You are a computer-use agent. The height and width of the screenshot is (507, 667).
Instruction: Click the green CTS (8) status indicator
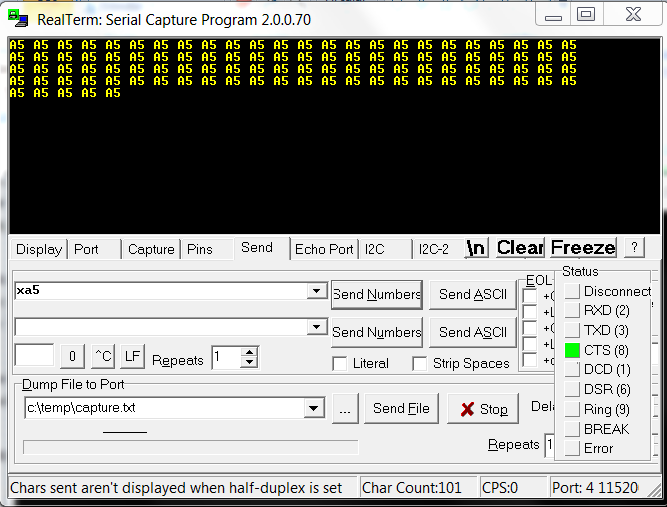point(572,350)
